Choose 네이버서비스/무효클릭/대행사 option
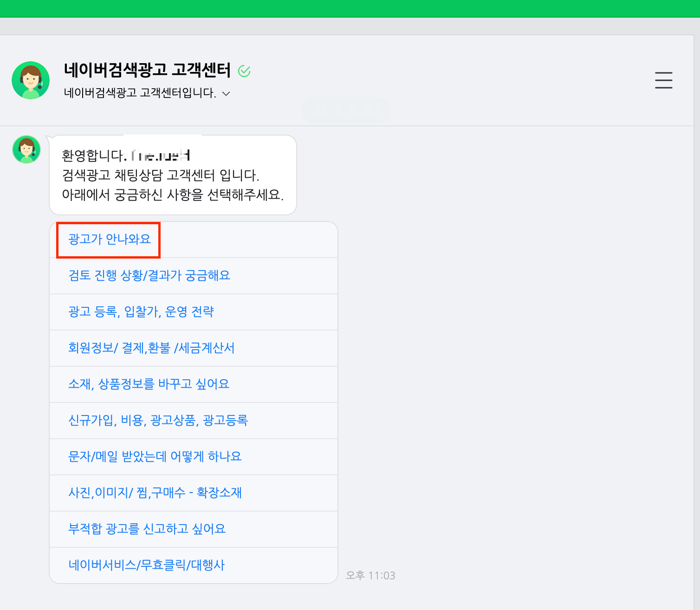The image size is (700, 610). click(x=194, y=565)
